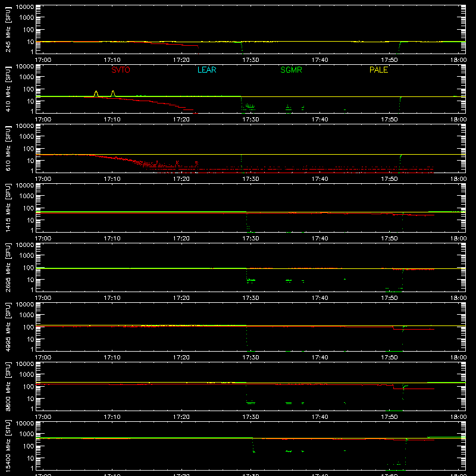Click 17:40 tick label under 245 MHz plot
The image size is (476, 476).
pos(320,60)
